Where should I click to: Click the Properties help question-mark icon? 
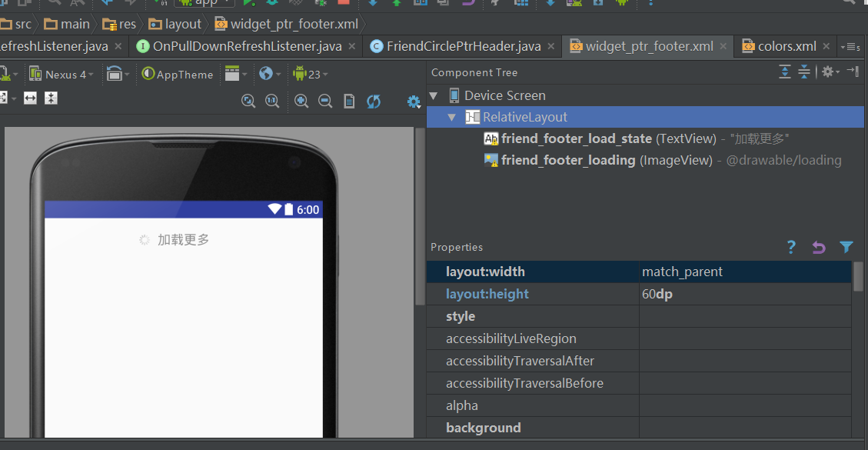(x=791, y=247)
